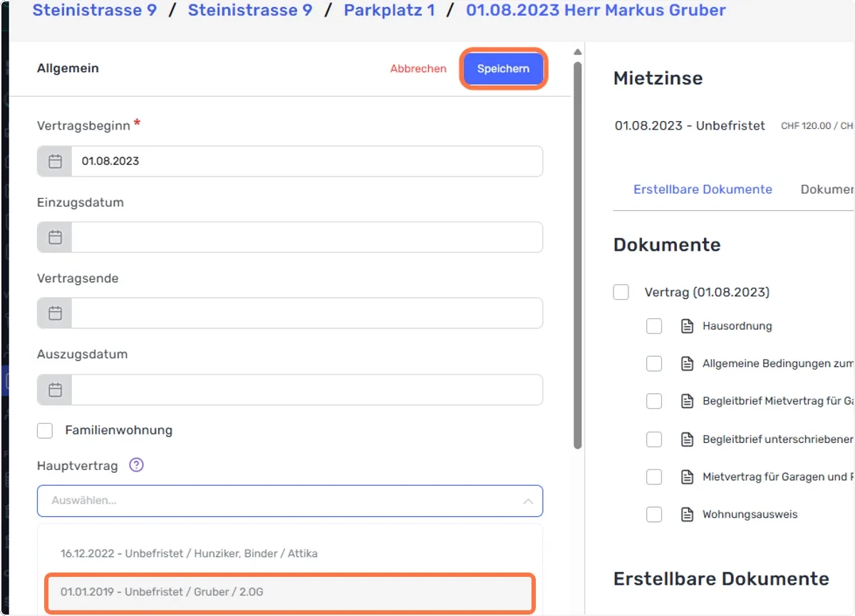Focus the Hauptvertrag Auswählen search field
The image size is (855, 616).
coord(290,501)
